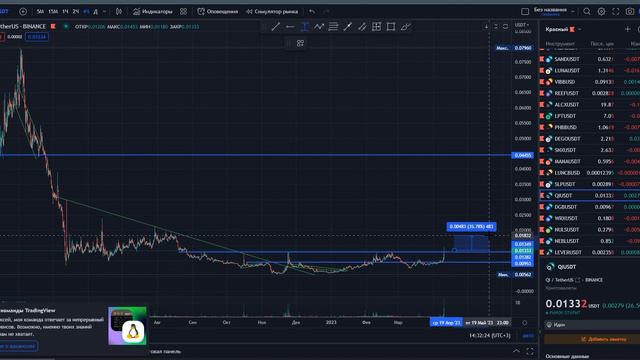Select the path zigzag drawing tool
The width and height of the screenshot is (640, 360).
[319, 27]
